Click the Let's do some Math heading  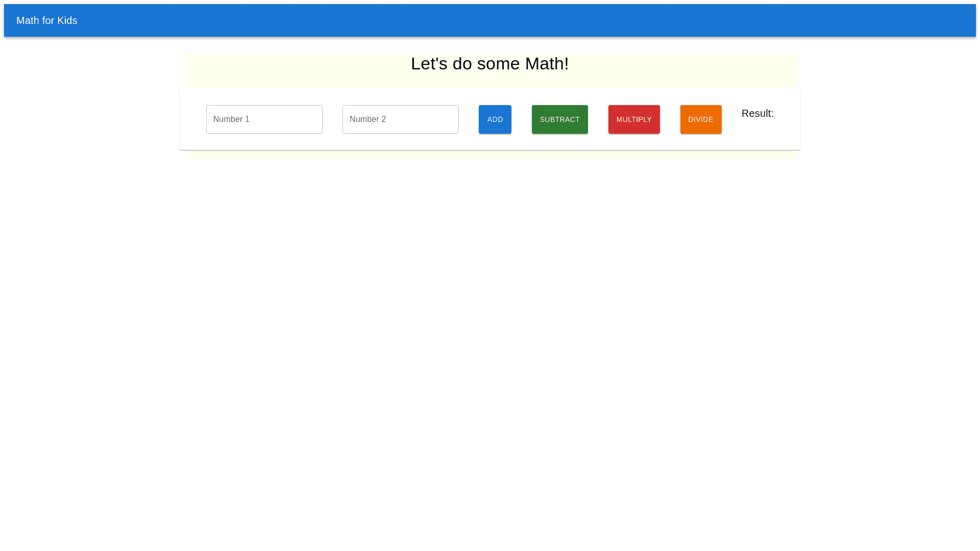(489, 64)
